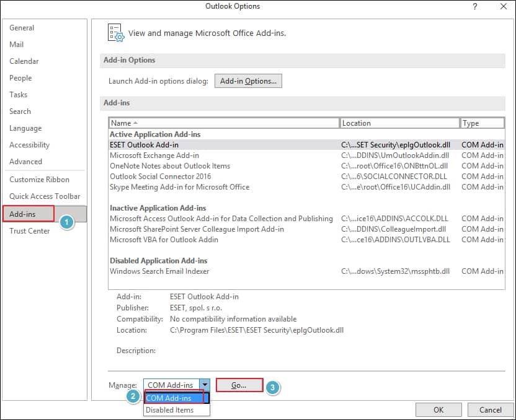Open Quick Access Toolbar settings
Screen dimensions: 516x420
[45, 196]
